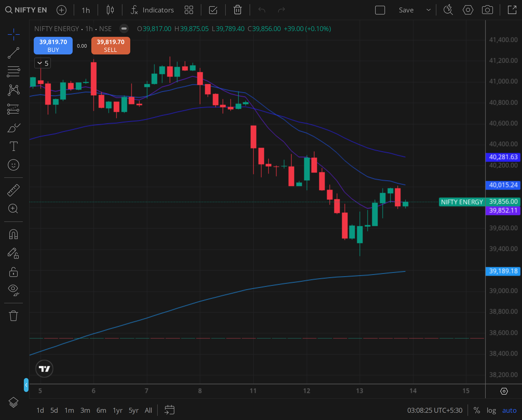Open go to date calendar icon
This screenshot has height=420, width=522.
(169, 410)
